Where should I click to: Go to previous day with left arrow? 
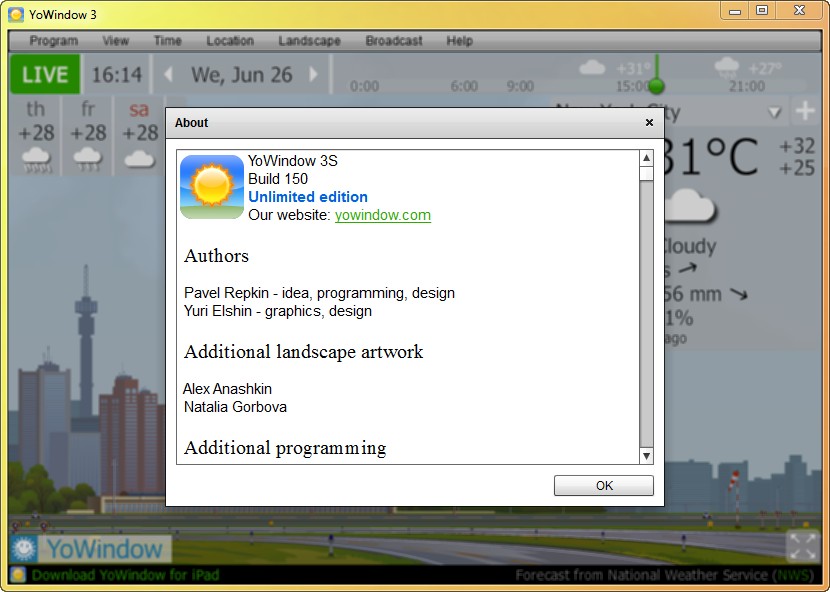click(x=168, y=74)
